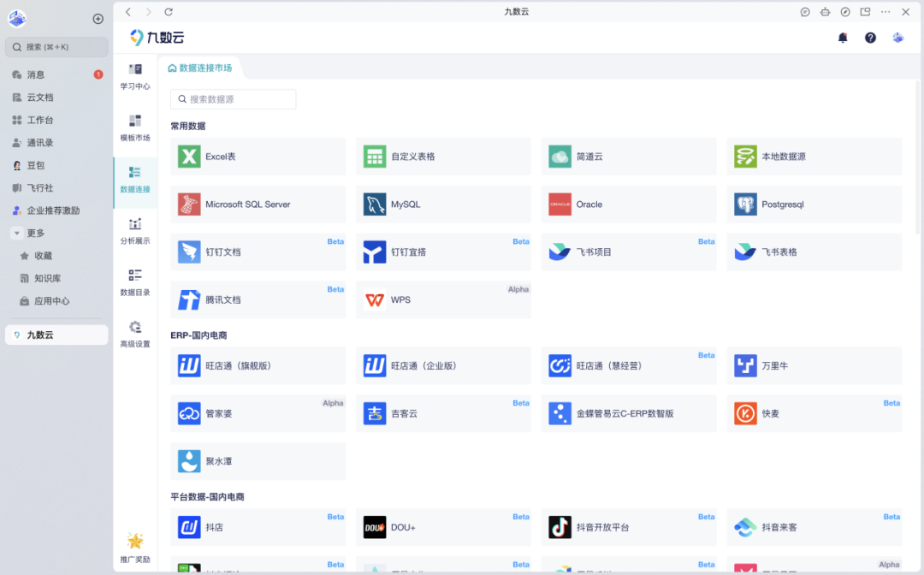Select 九数云 in the left sidebar
Screen dimensions: 924x575
[x=56, y=335]
